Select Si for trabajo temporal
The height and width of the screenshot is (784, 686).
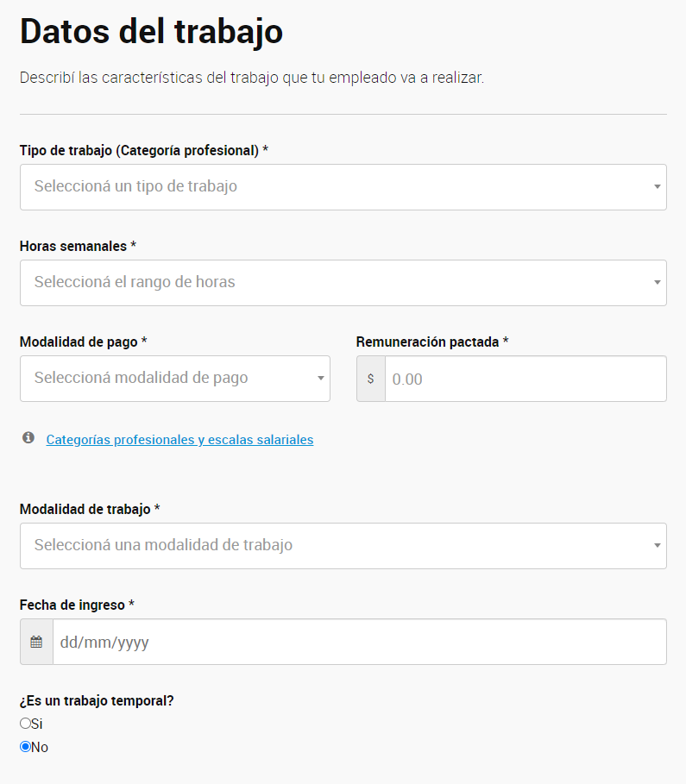point(26,724)
